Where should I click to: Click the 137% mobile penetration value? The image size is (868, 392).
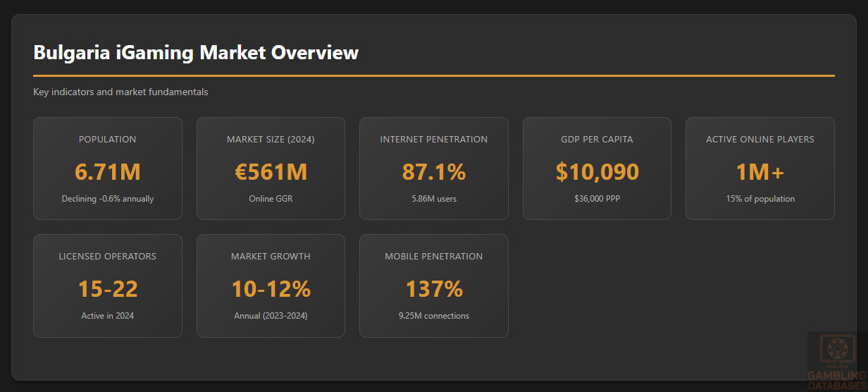pos(434,289)
